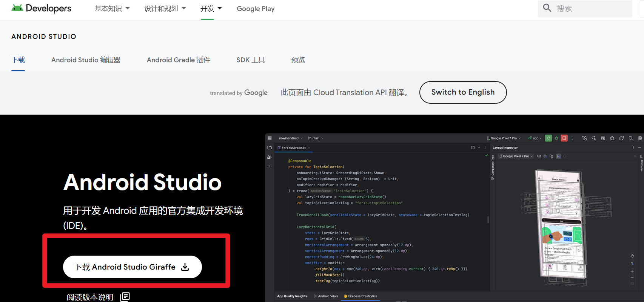Screen dimensions: 644x302
Task: Switch to the 预览 tab
Action: click(298, 60)
